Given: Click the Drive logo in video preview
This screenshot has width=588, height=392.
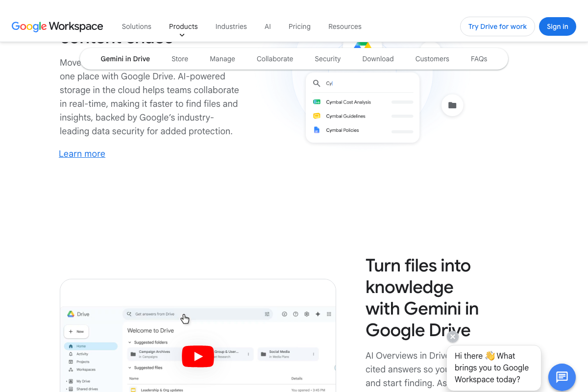Looking at the screenshot, I should click(71, 314).
